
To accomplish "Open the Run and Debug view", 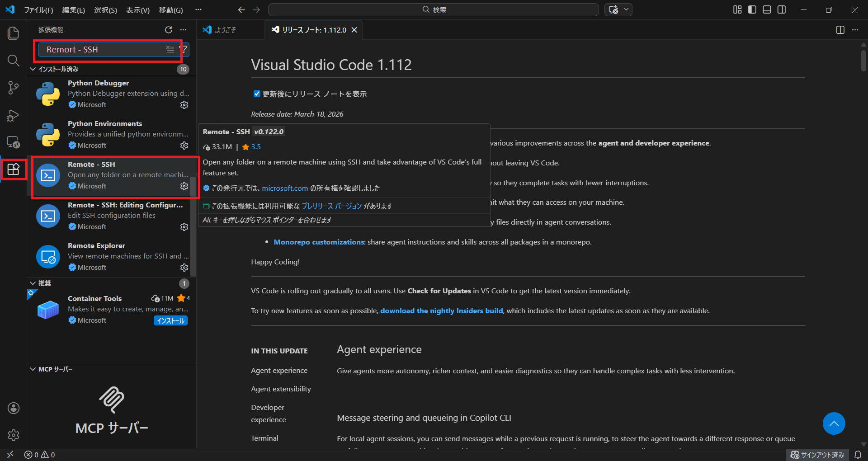I will 14,115.
